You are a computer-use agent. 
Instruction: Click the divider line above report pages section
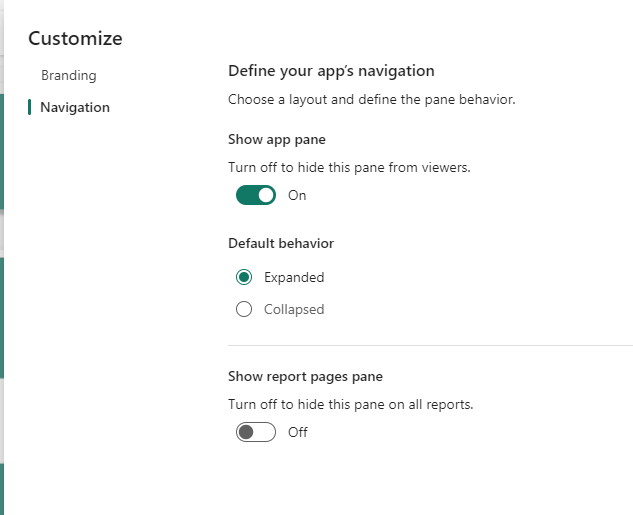430,346
